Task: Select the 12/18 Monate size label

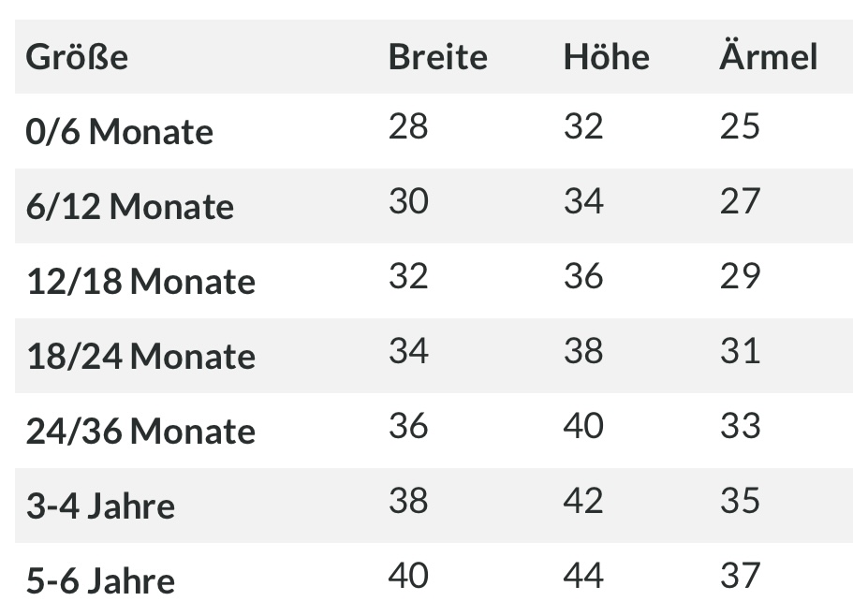Action: click(140, 282)
